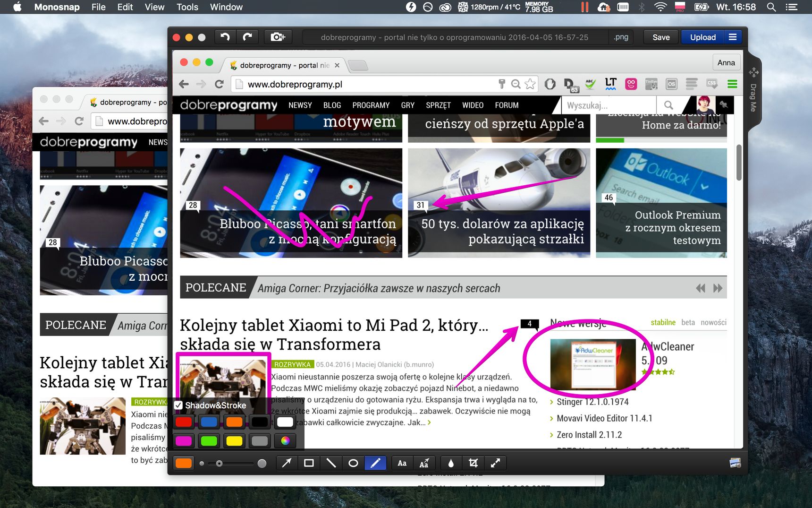Click Bluboo Picasso thumbnail in background window
Viewport: 812px width, 508px height.
point(104,240)
